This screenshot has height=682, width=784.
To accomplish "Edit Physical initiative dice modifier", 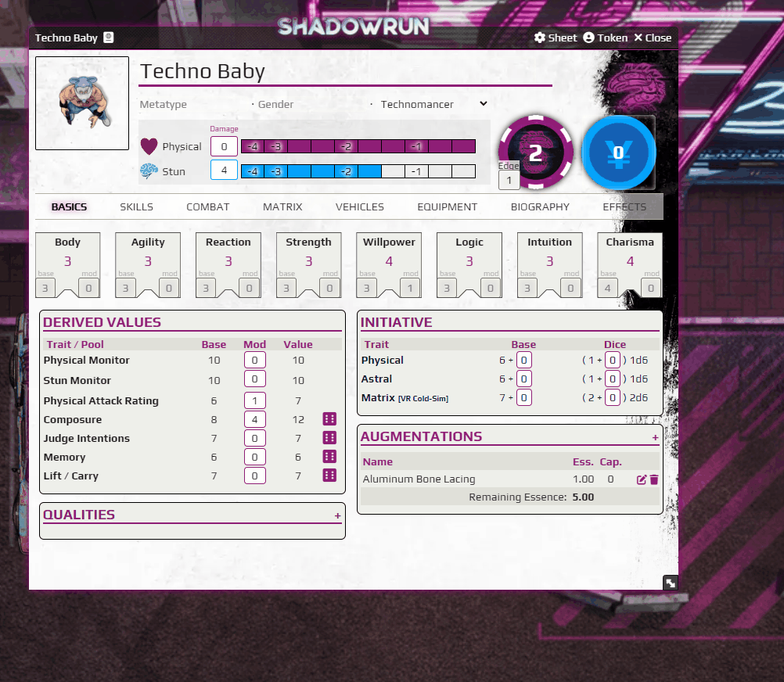I will [613, 361].
